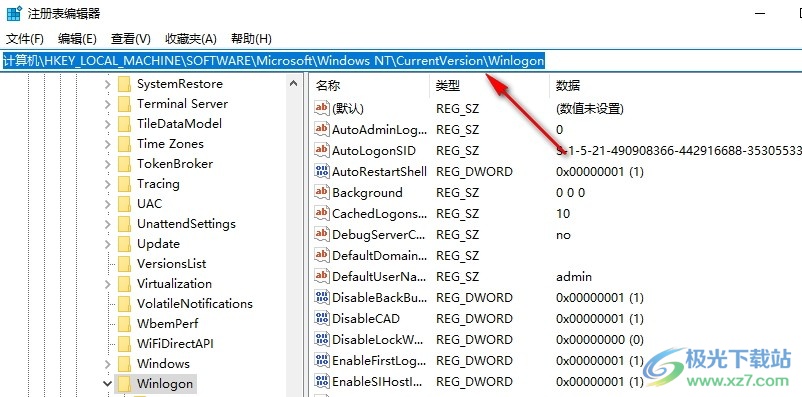Open the 文件(F) menu
The width and height of the screenshot is (802, 397).
click(x=25, y=38)
